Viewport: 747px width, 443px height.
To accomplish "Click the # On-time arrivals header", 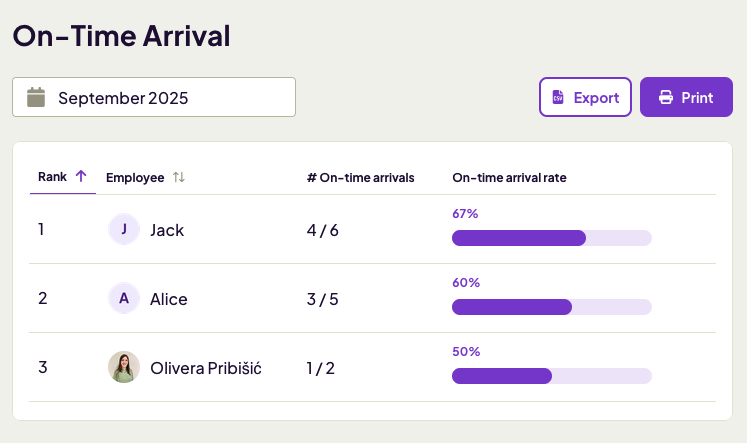I will 360,177.
